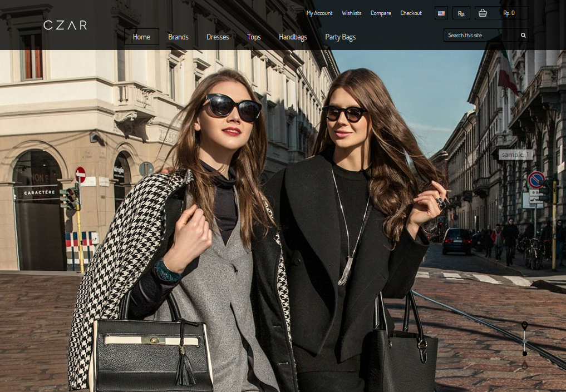Expand the cart total Rp. 0
This screenshot has height=392, width=566.
pyautogui.click(x=509, y=13)
